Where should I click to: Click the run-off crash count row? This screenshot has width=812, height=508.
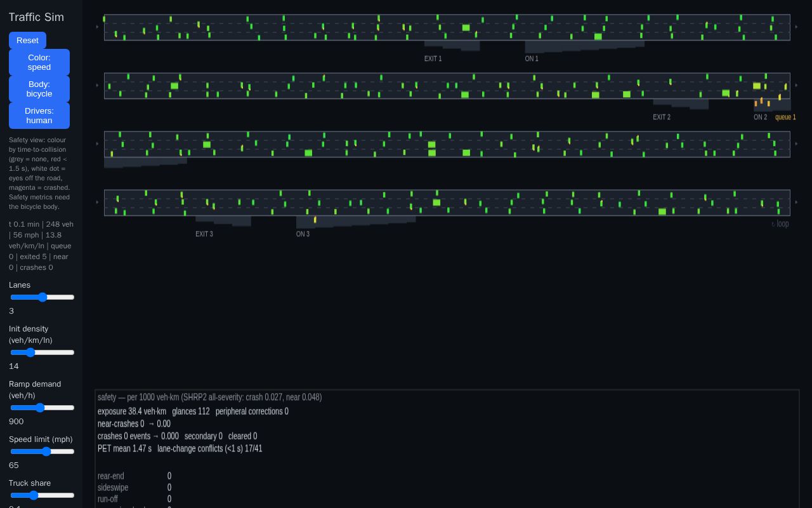[x=134, y=499]
